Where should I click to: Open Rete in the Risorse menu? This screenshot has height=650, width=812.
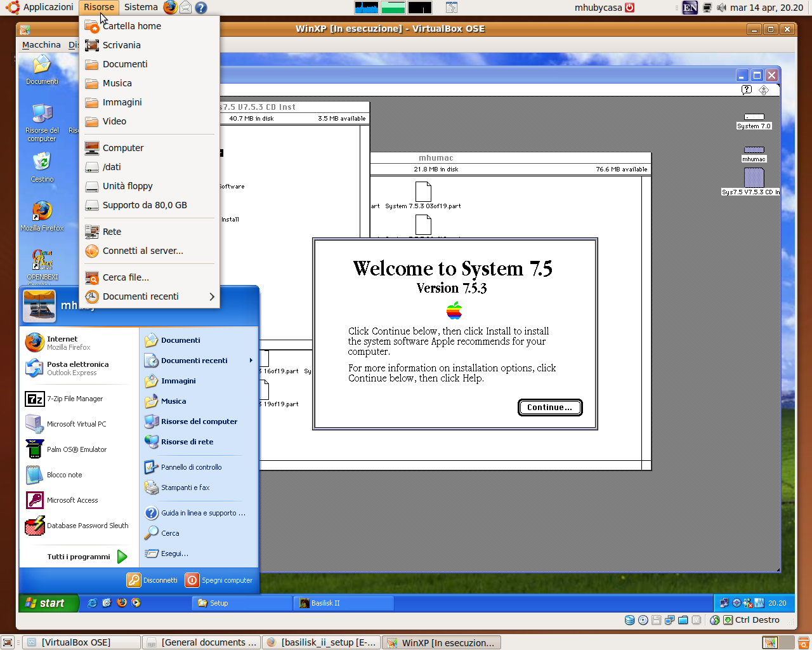click(150, 232)
